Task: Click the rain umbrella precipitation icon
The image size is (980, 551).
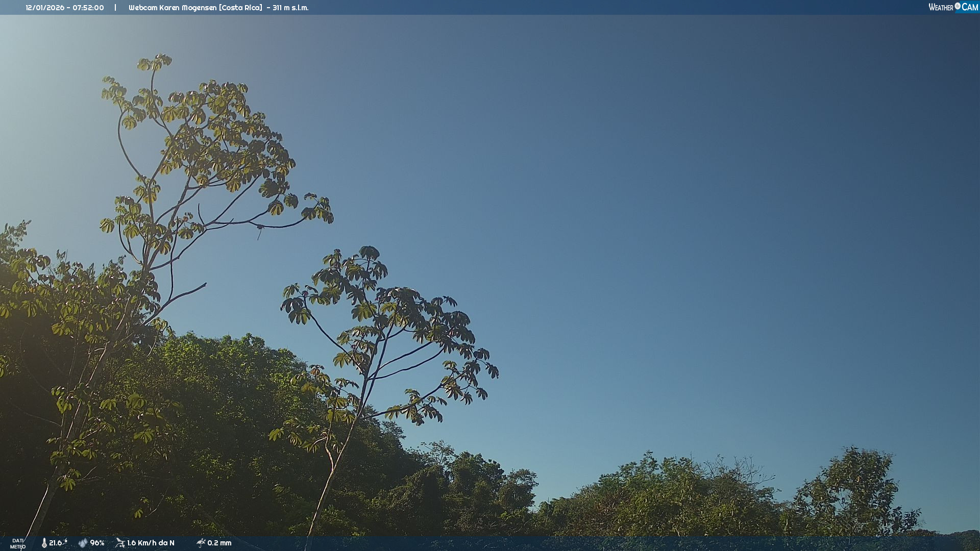Action: click(201, 543)
